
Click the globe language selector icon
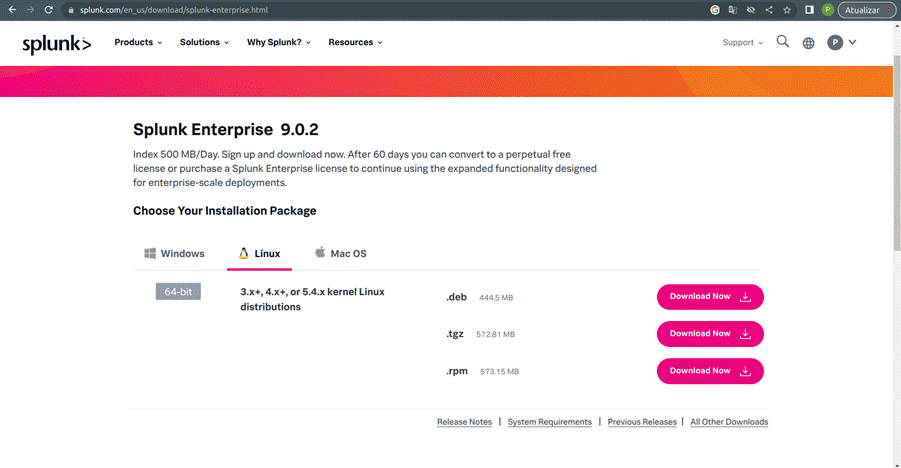pos(808,43)
